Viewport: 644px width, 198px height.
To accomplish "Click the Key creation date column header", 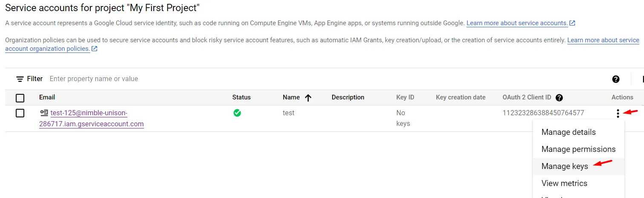I will (x=460, y=97).
